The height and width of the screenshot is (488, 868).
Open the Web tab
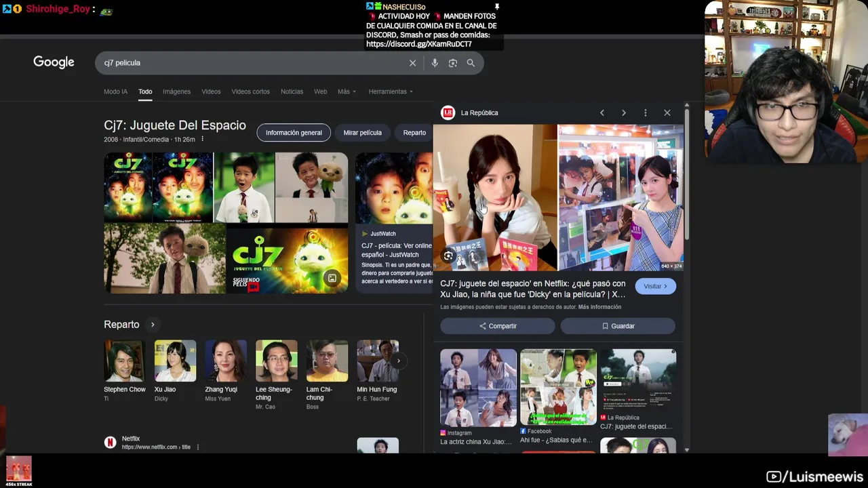tap(320, 91)
